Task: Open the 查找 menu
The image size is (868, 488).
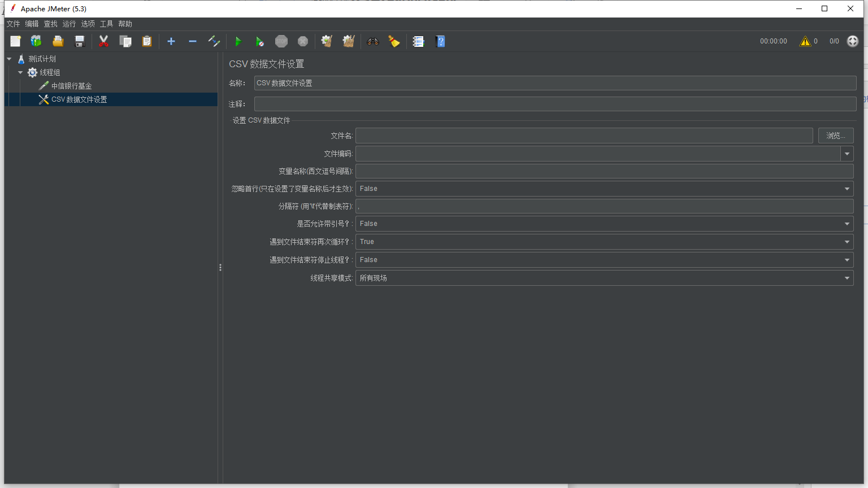Action: [51, 24]
